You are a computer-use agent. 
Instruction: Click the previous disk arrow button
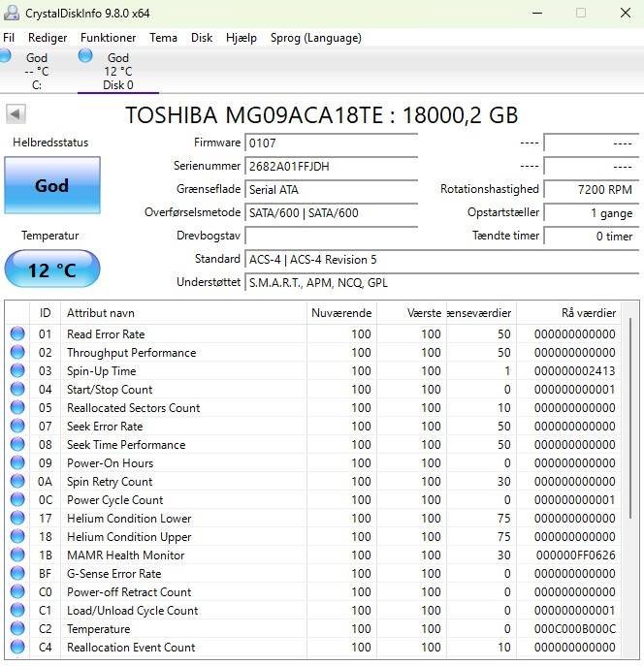[16, 114]
